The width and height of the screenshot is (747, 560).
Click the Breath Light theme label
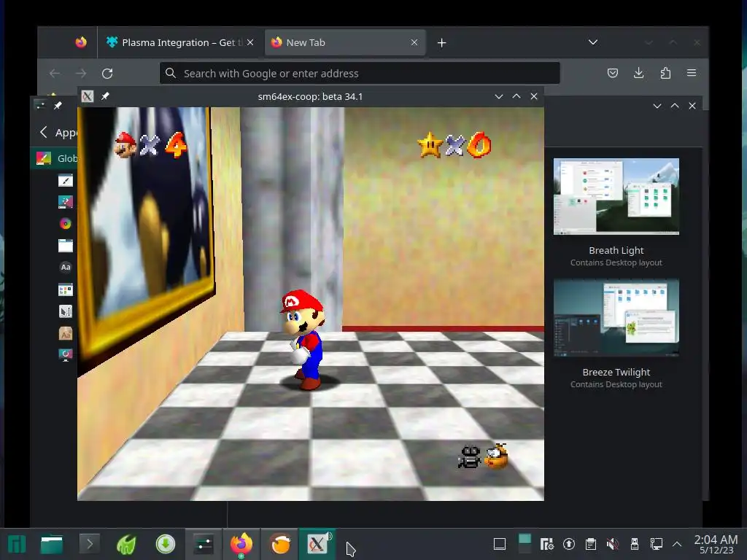(616, 251)
